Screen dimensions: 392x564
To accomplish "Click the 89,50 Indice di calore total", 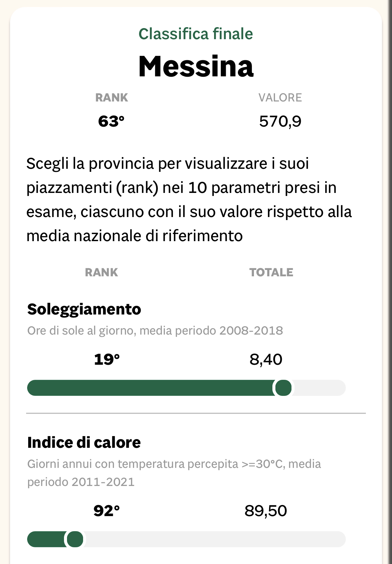I will (x=266, y=511).
